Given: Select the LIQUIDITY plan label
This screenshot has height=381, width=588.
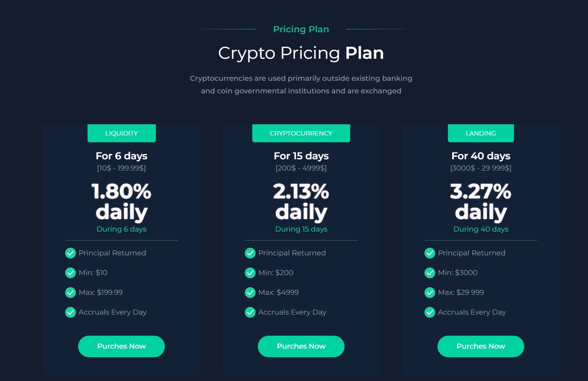Looking at the screenshot, I should 121,133.
